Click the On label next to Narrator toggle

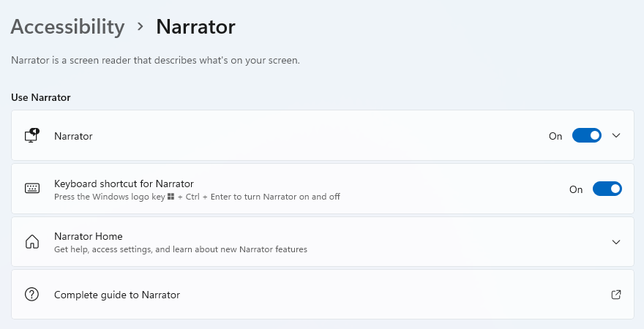(x=555, y=136)
